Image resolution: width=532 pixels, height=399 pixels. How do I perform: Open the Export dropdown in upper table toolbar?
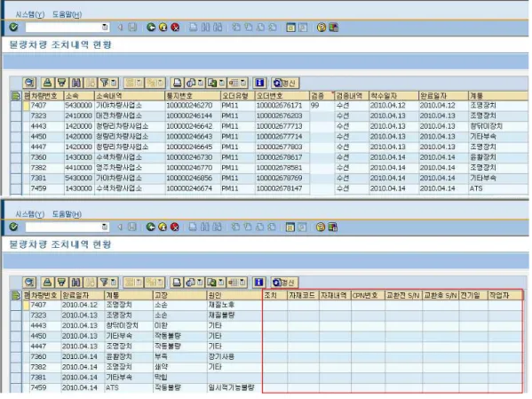(x=221, y=83)
